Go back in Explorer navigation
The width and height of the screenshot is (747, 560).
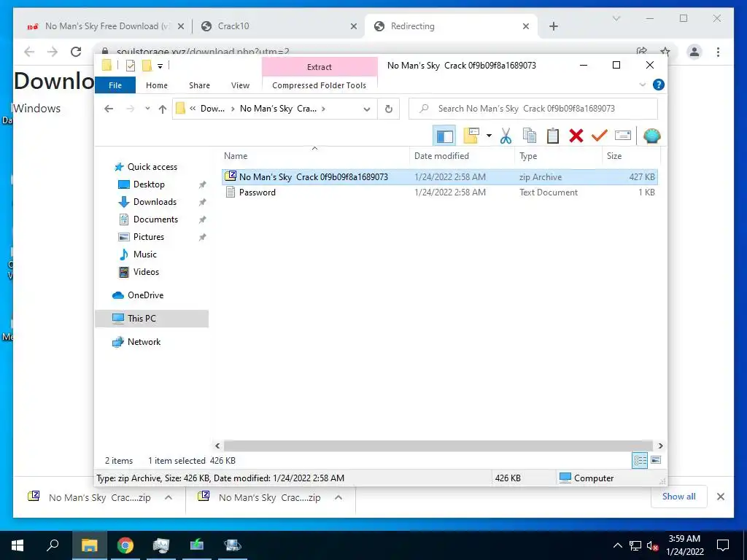[x=109, y=109]
